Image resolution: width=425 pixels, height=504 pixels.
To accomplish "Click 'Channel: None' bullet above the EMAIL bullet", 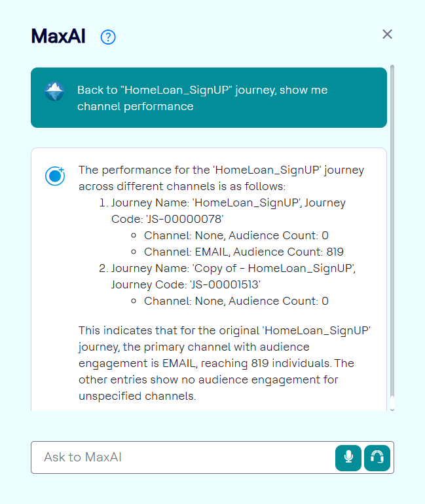I will click(236, 235).
